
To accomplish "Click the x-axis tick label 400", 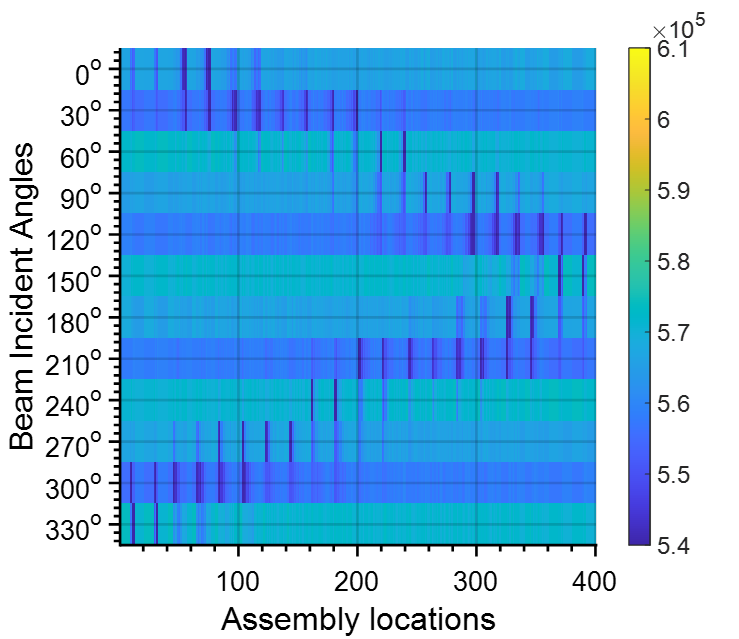I will click(x=594, y=581).
